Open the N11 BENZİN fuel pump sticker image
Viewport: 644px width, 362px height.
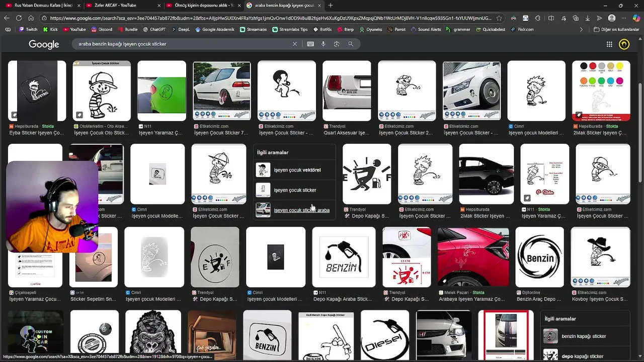coord(344,257)
